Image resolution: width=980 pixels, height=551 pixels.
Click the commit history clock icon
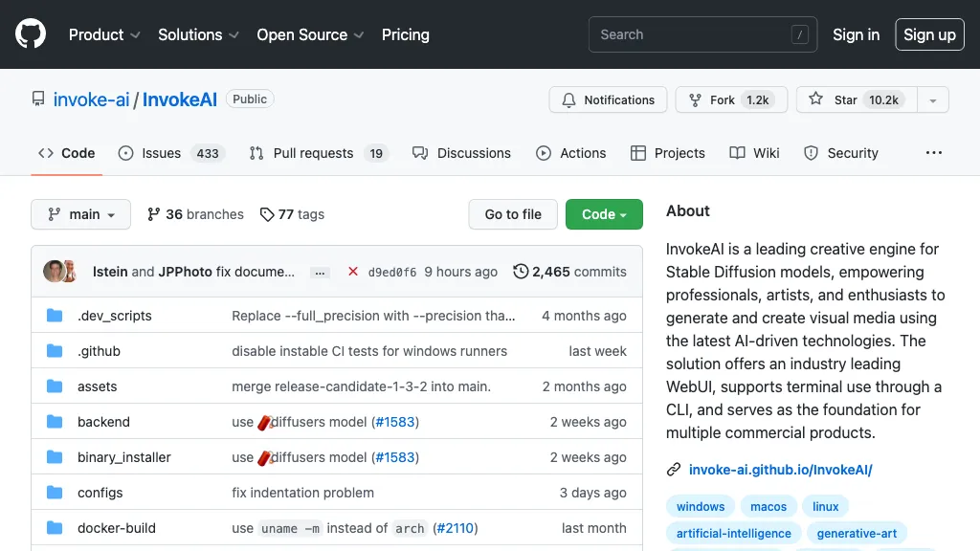(x=521, y=272)
